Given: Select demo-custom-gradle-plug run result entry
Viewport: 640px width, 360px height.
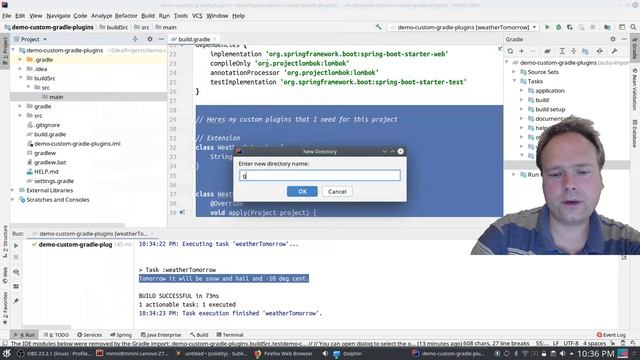Looking at the screenshot, I should click(75, 244).
